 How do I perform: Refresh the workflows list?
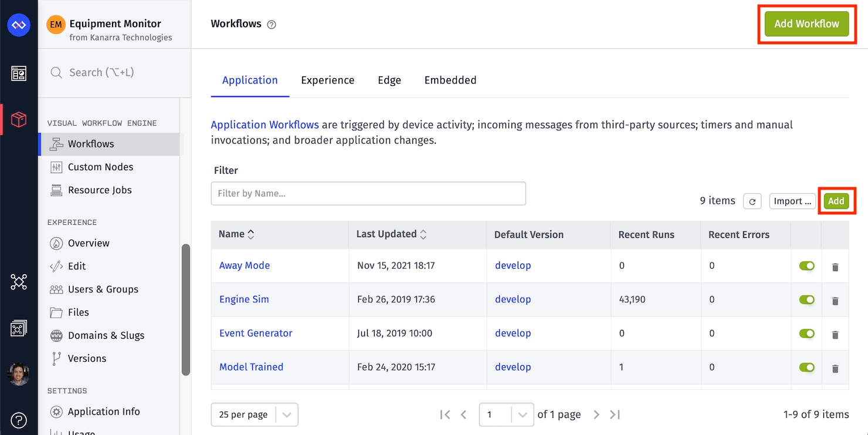click(752, 201)
